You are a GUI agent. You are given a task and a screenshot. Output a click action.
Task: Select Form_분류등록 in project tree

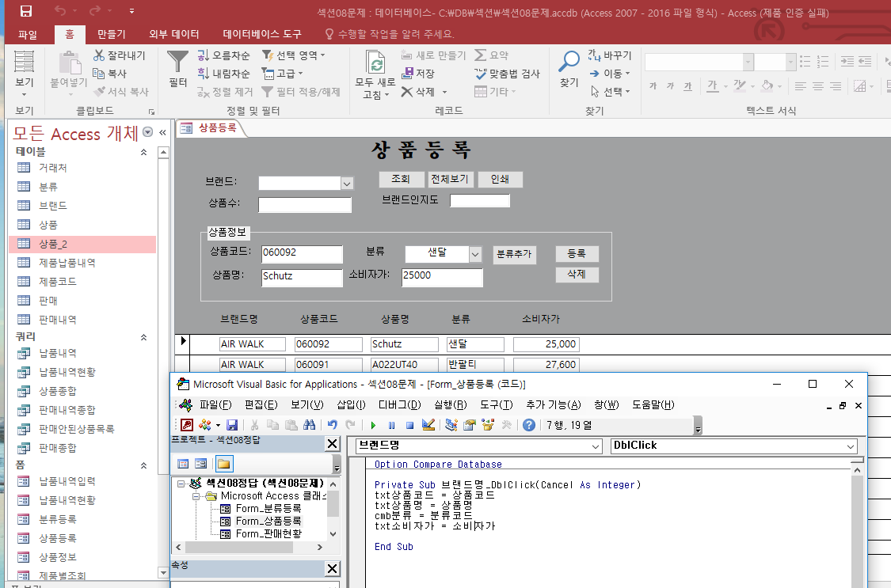click(268, 508)
